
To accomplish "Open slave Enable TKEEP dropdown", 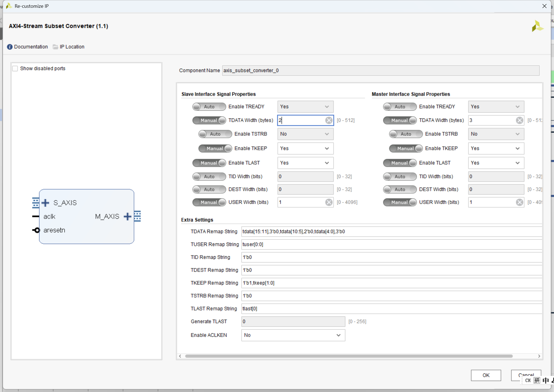I will [305, 148].
